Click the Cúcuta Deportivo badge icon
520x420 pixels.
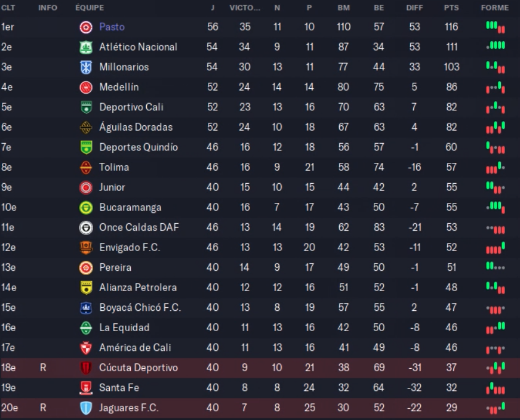(x=86, y=368)
